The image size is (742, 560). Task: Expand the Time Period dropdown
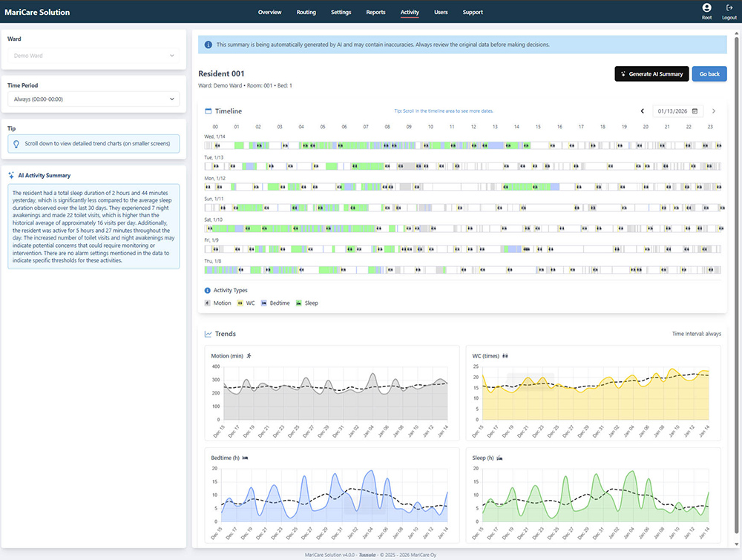click(93, 99)
